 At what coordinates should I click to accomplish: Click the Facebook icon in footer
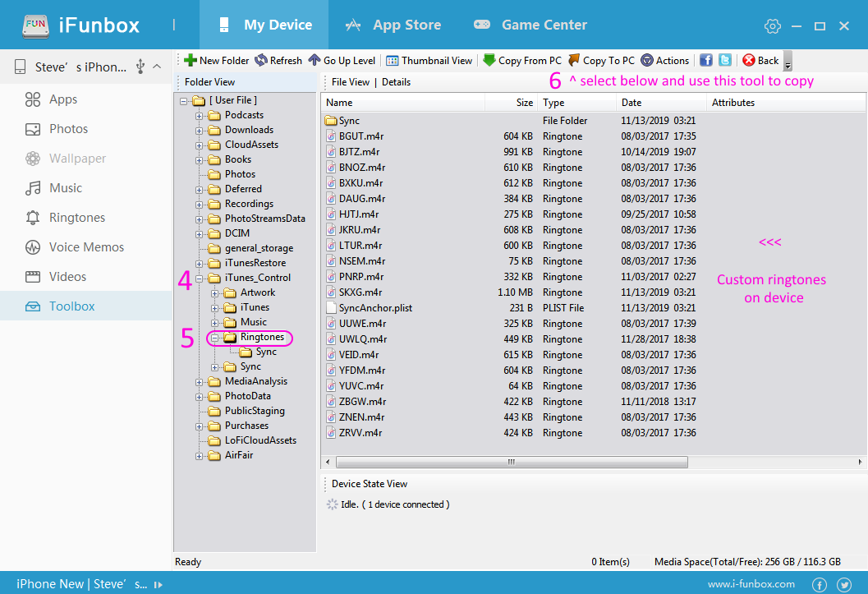click(820, 585)
